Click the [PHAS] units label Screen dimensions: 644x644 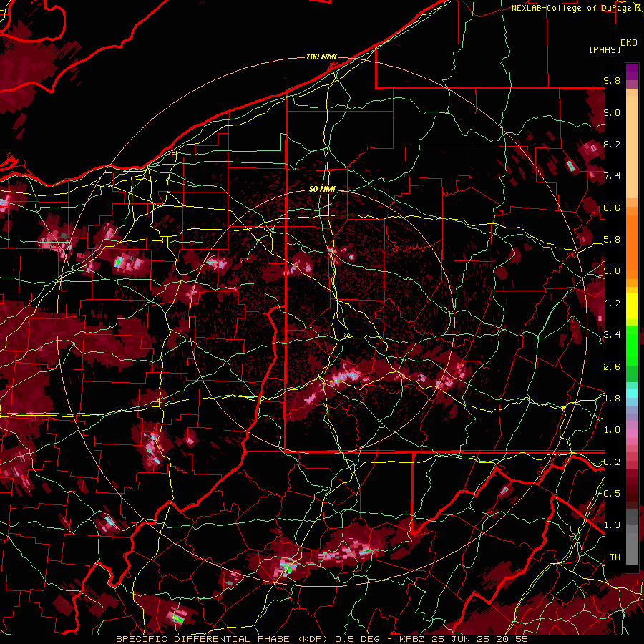(x=605, y=49)
